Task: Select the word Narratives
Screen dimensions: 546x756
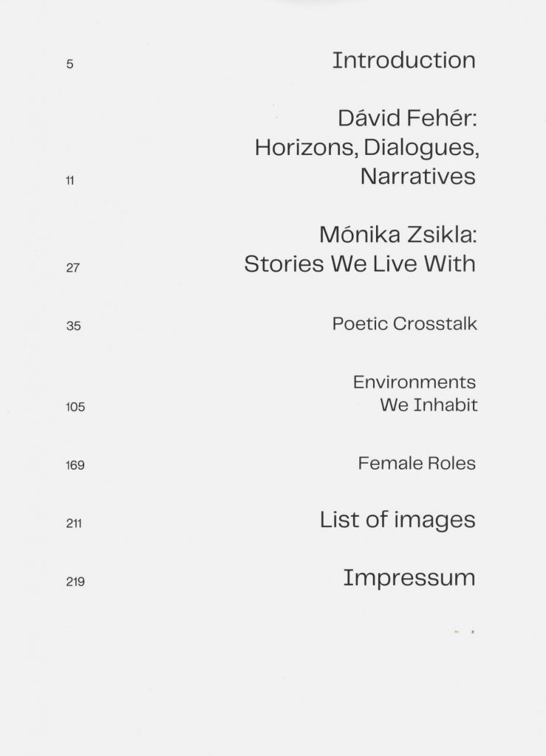Action: point(417,177)
